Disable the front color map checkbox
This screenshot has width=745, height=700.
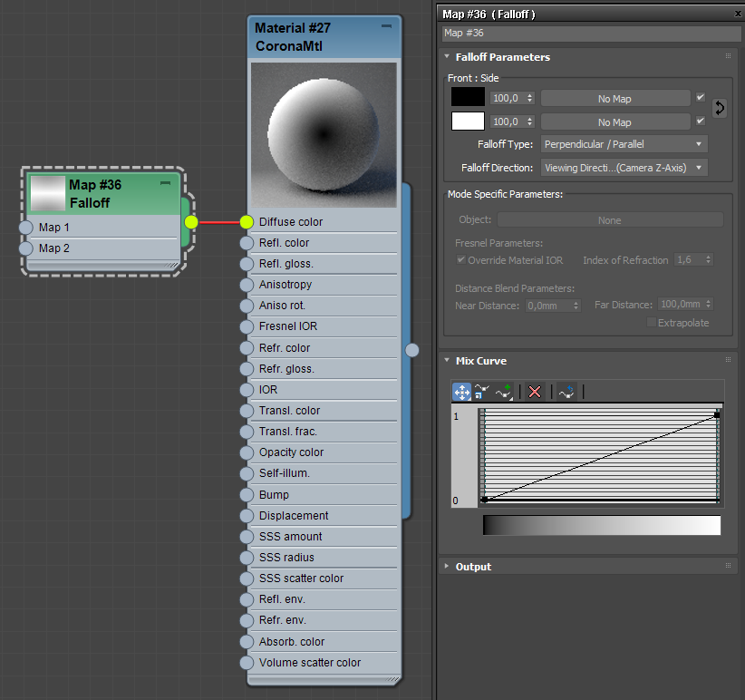tap(701, 97)
